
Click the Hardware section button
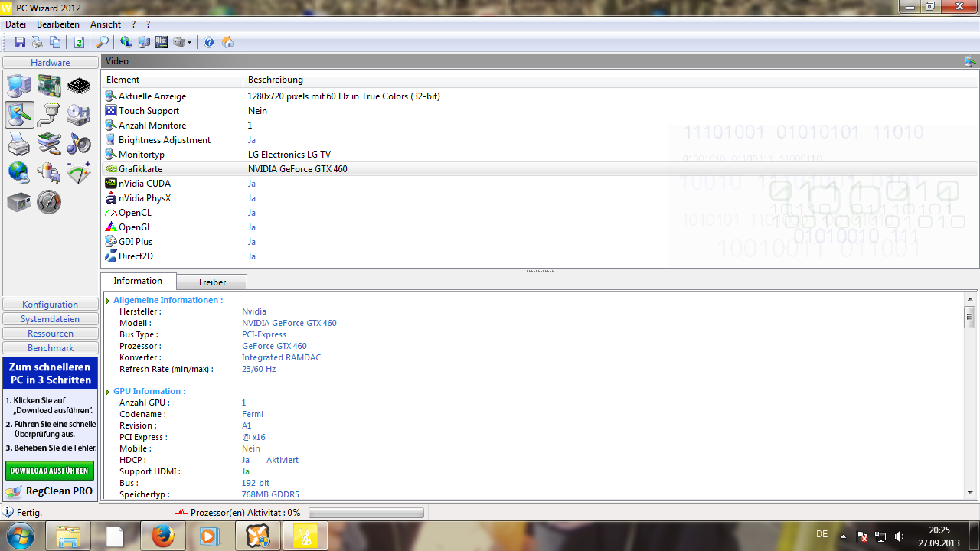tap(51, 63)
